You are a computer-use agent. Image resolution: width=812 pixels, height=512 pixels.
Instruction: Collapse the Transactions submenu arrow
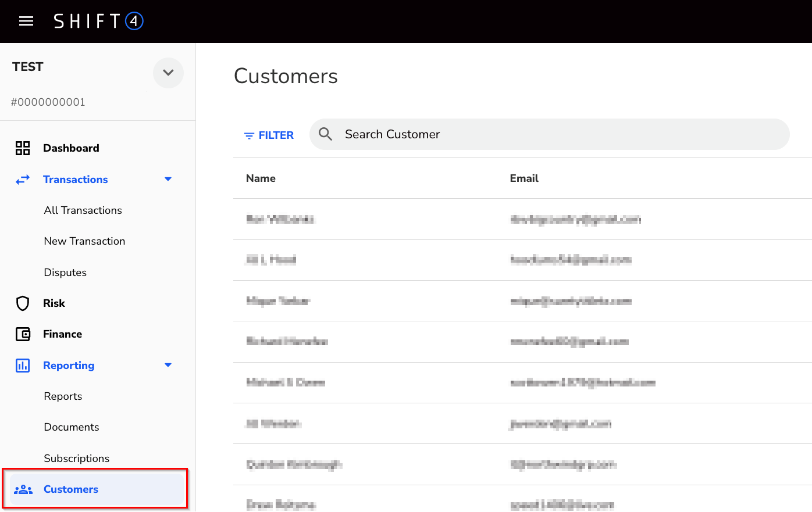click(168, 179)
